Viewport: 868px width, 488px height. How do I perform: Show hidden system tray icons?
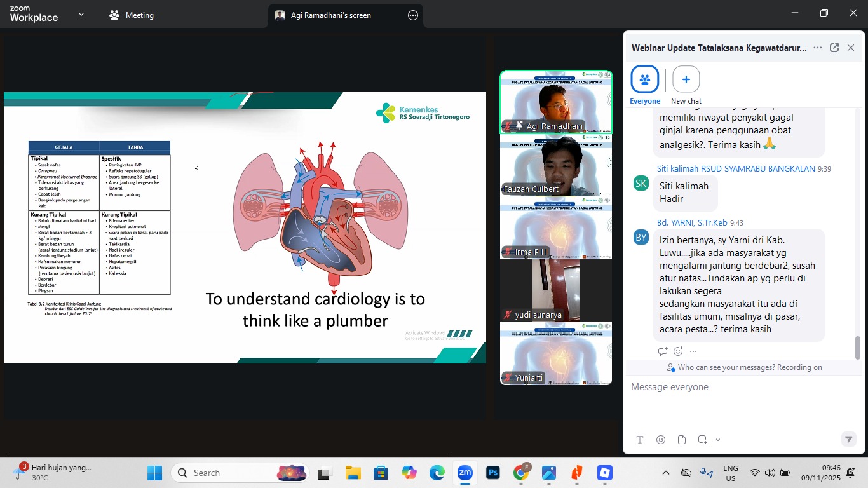point(665,473)
